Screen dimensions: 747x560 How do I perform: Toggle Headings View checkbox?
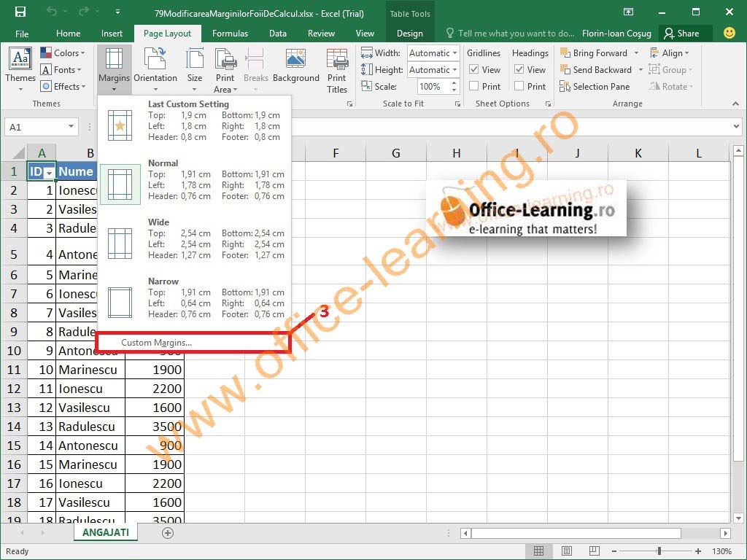(519, 69)
